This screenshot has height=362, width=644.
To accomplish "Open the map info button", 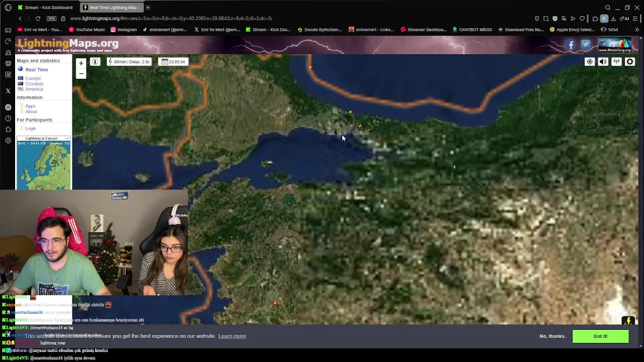I will click(95, 62).
